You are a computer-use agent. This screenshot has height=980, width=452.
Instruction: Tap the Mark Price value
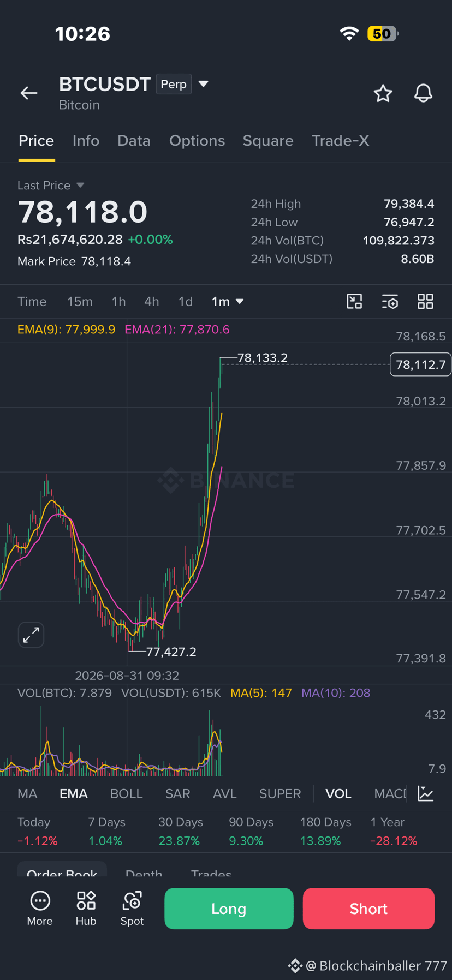tap(106, 261)
